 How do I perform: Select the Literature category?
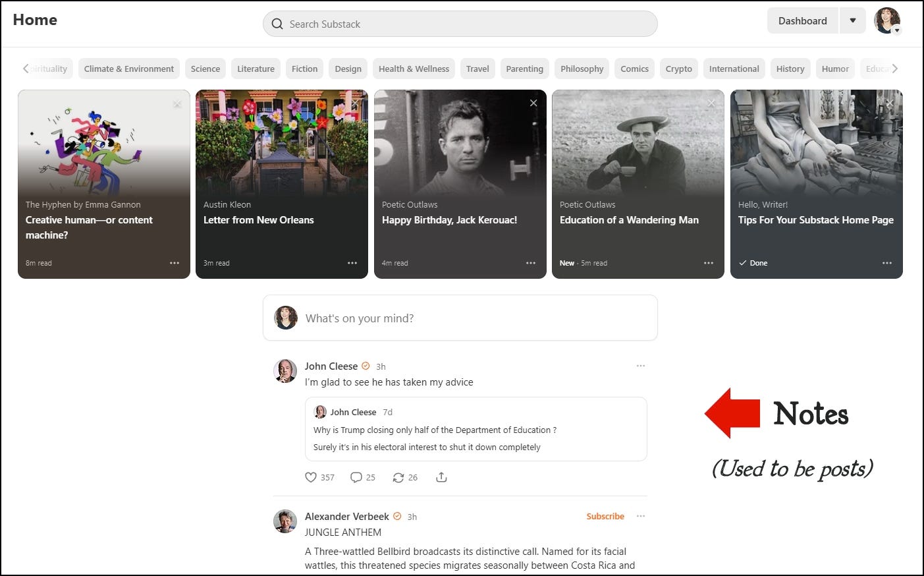(256, 69)
